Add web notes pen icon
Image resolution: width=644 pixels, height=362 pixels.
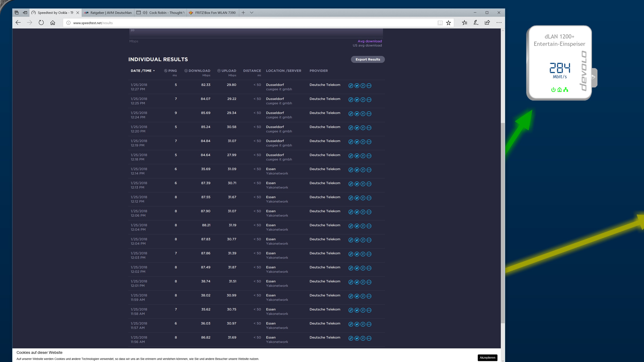pyautogui.click(x=476, y=23)
